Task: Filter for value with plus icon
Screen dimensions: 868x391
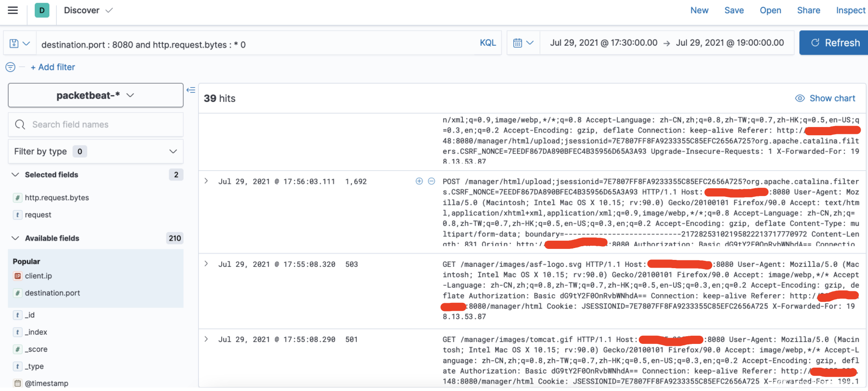Action: (419, 181)
